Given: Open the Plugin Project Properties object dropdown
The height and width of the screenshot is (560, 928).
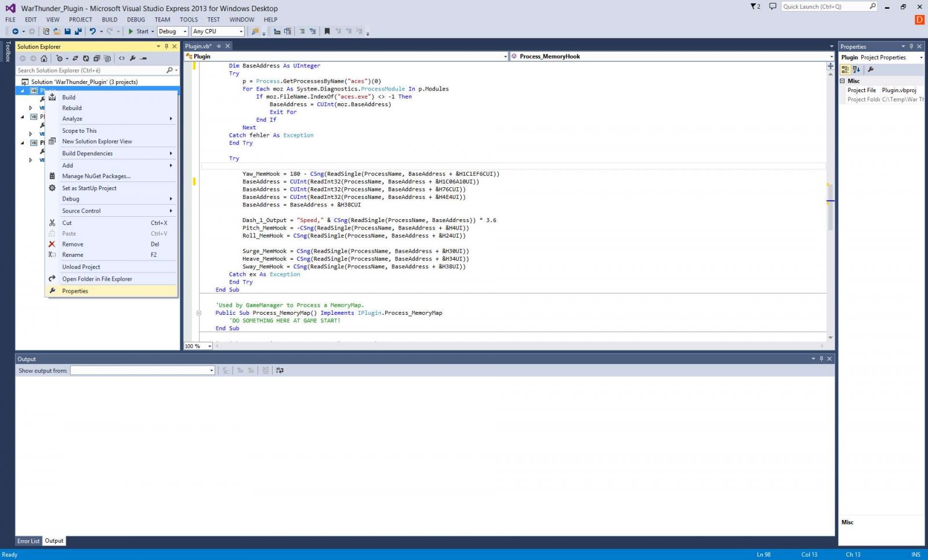Looking at the screenshot, I should coord(882,57).
